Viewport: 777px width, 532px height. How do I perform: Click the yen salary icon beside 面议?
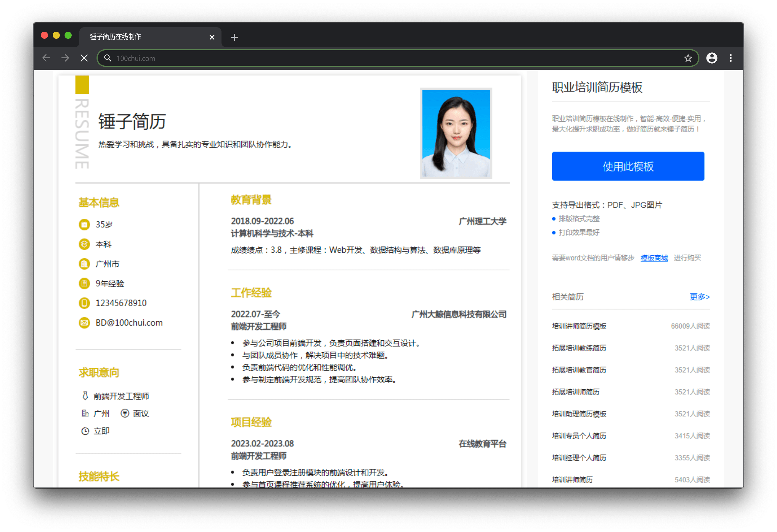[125, 413]
